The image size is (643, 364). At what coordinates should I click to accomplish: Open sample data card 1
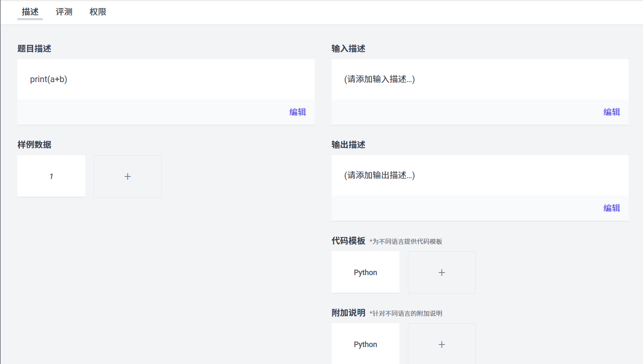pyautogui.click(x=51, y=176)
